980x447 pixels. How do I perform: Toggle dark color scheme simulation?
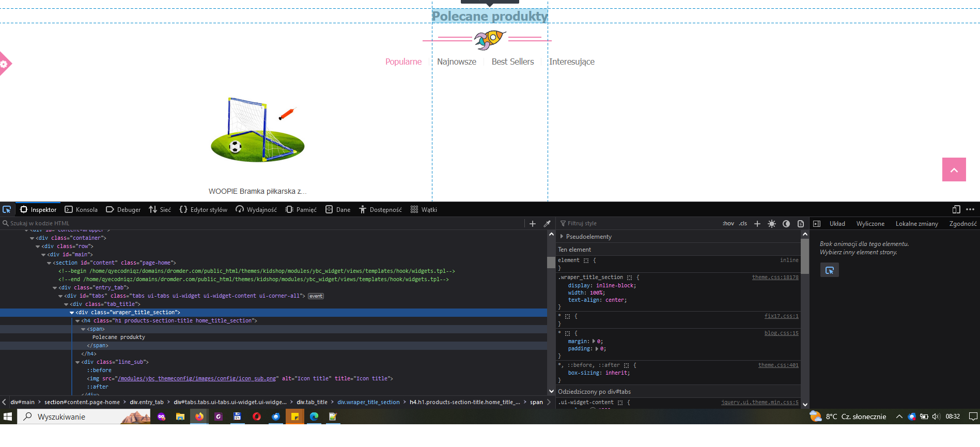click(x=786, y=224)
